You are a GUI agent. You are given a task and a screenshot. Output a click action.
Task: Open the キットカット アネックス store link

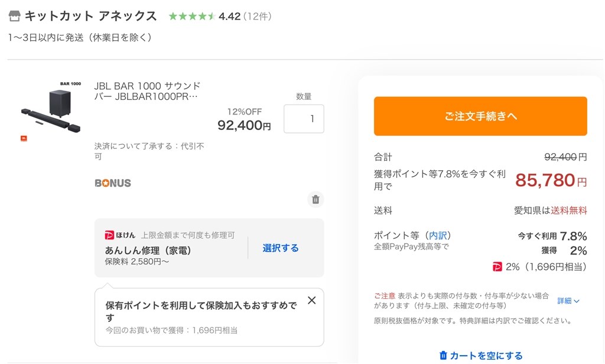pyautogui.click(x=90, y=16)
